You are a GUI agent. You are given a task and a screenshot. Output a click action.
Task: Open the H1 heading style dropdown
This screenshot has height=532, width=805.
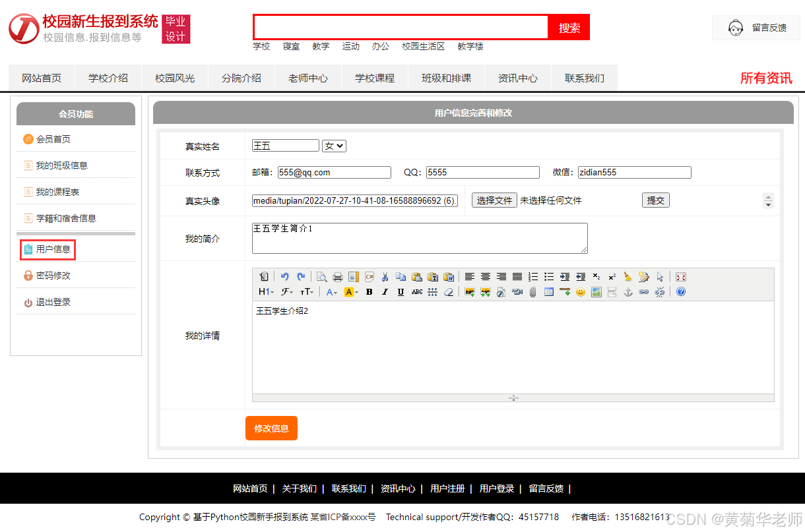pyautogui.click(x=265, y=291)
